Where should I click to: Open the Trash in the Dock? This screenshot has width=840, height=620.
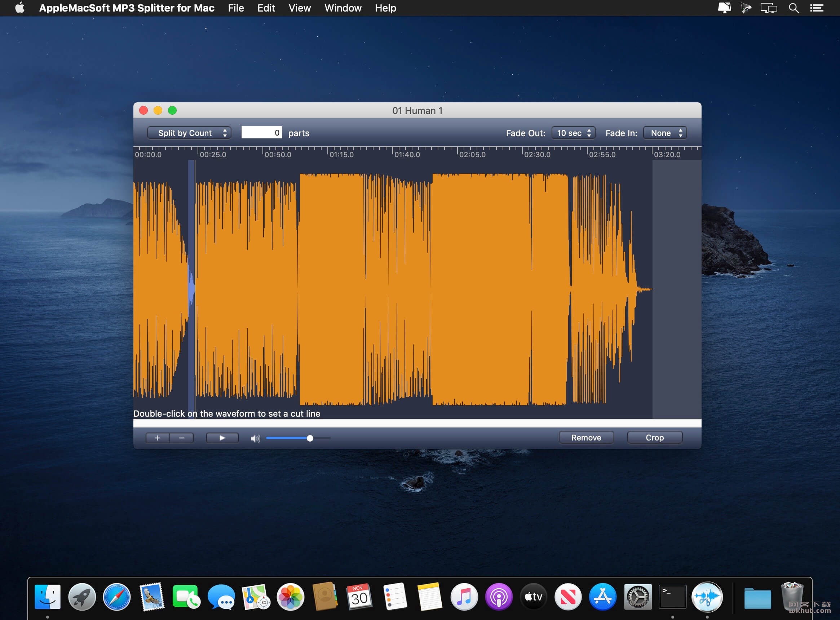point(792,596)
